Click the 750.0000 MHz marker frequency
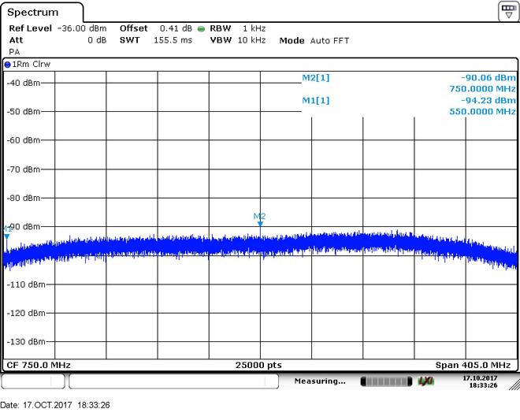520x420 pixels. point(482,89)
